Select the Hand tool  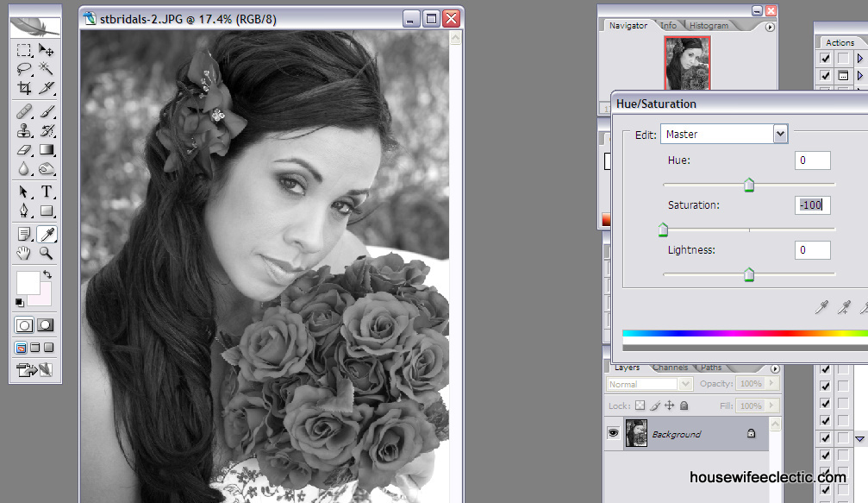[24, 252]
